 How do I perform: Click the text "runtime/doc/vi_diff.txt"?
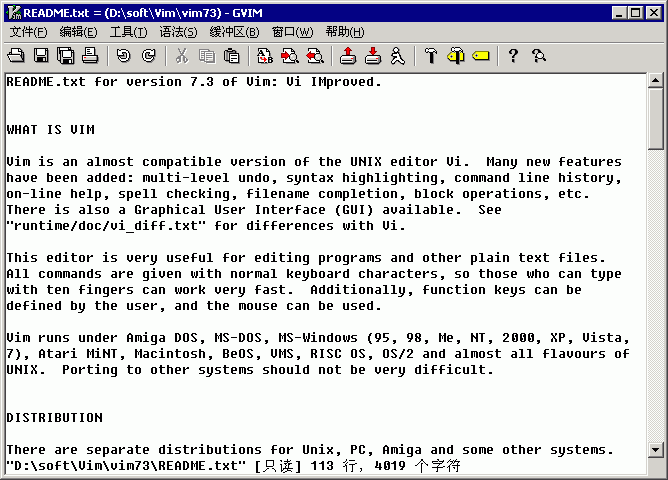coord(106,226)
